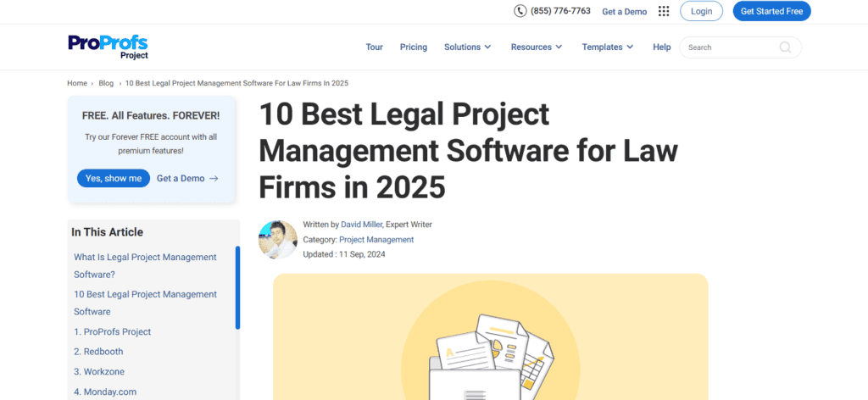This screenshot has width=868, height=400.
Task: Click the breadcrumb article title text
Action: pos(236,83)
